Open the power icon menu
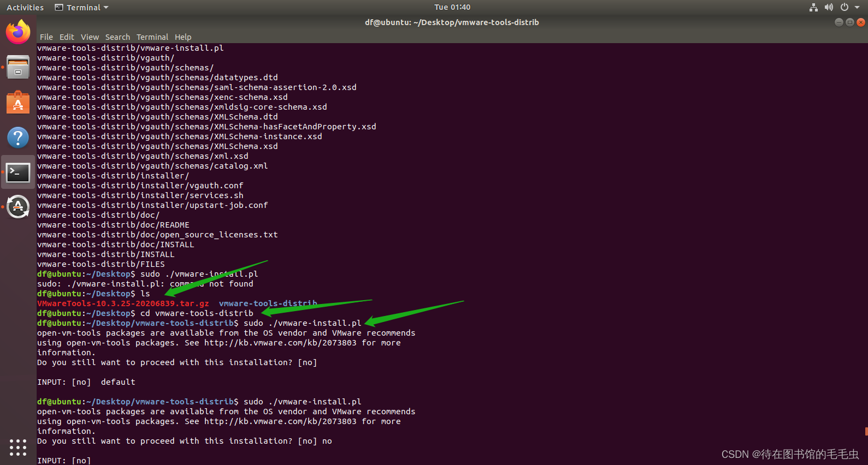Viewport: 868px width, 465px height. point(845,7)
